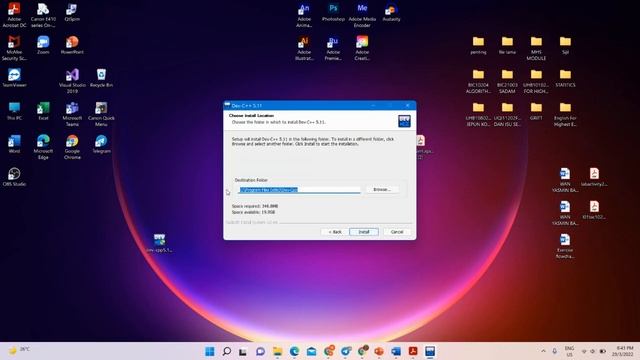Click the Dev-C++ logo in installer header
640x360 pixels.
tap(404, 121)
